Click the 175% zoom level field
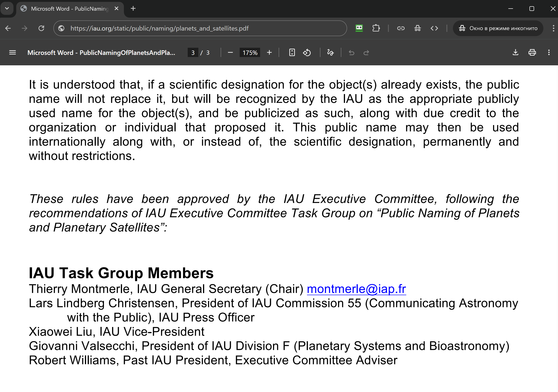This screenshot has height=392, width=558. (250, 53)
